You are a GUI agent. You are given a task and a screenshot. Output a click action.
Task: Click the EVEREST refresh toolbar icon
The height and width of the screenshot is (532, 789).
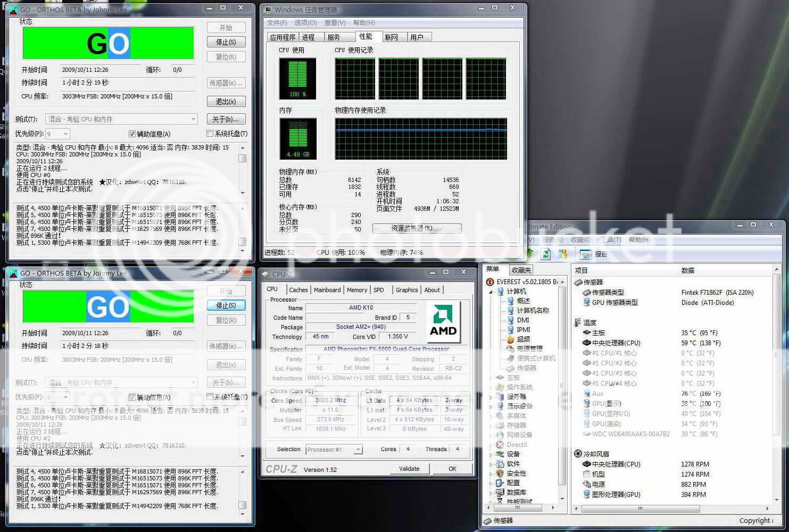coord(546,254)
